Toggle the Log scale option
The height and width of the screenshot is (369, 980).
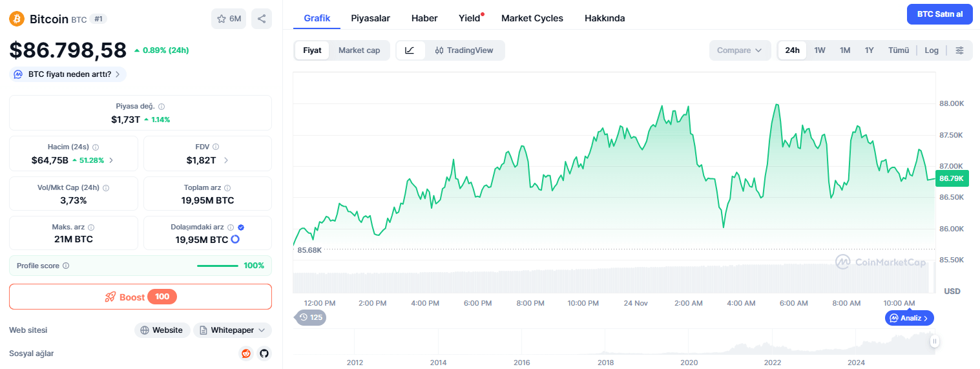click(x=932, y=50)
